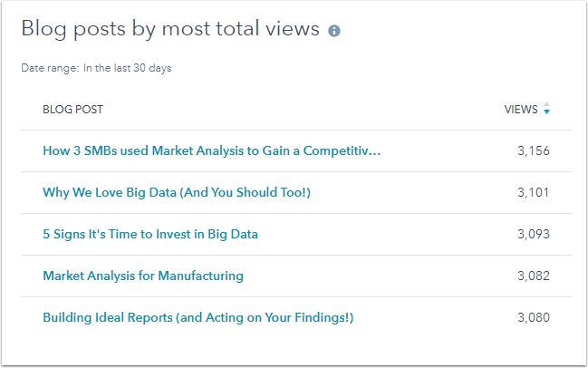Open Why We Love Big Data post
This screenshot has width=588, height=368.
tap(177, 192)
